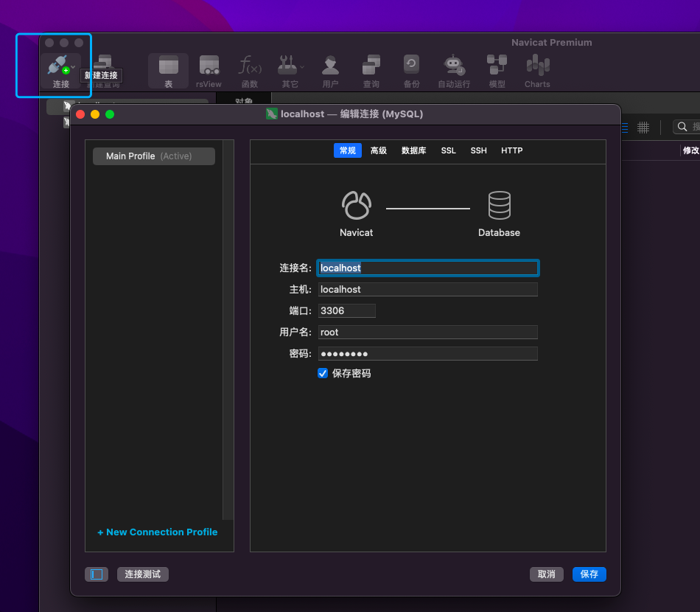Click the 密码 password field
700x612 pixels.
(428, 354)
